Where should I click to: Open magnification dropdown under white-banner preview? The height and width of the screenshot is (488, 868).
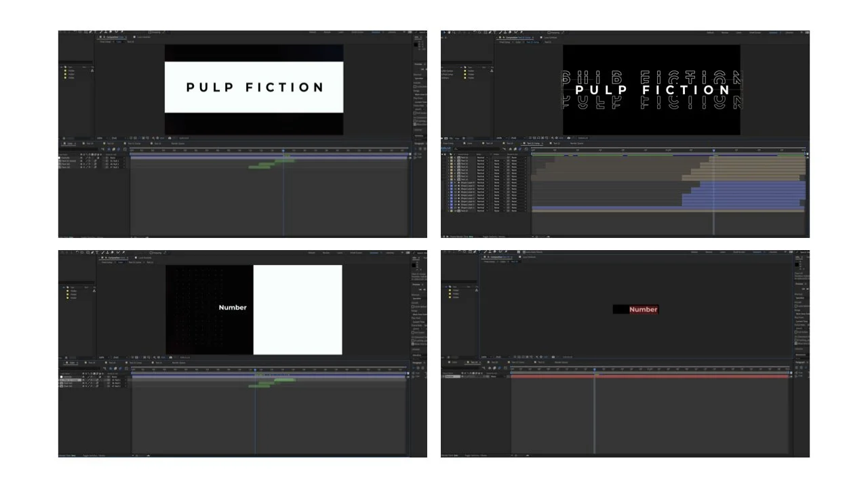coord(102,138)
